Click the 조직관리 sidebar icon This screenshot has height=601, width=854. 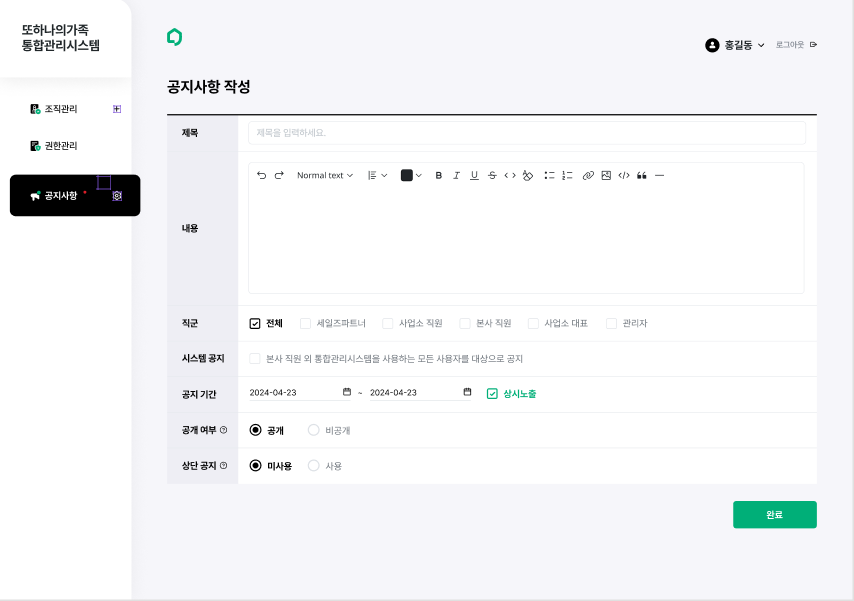35,109
